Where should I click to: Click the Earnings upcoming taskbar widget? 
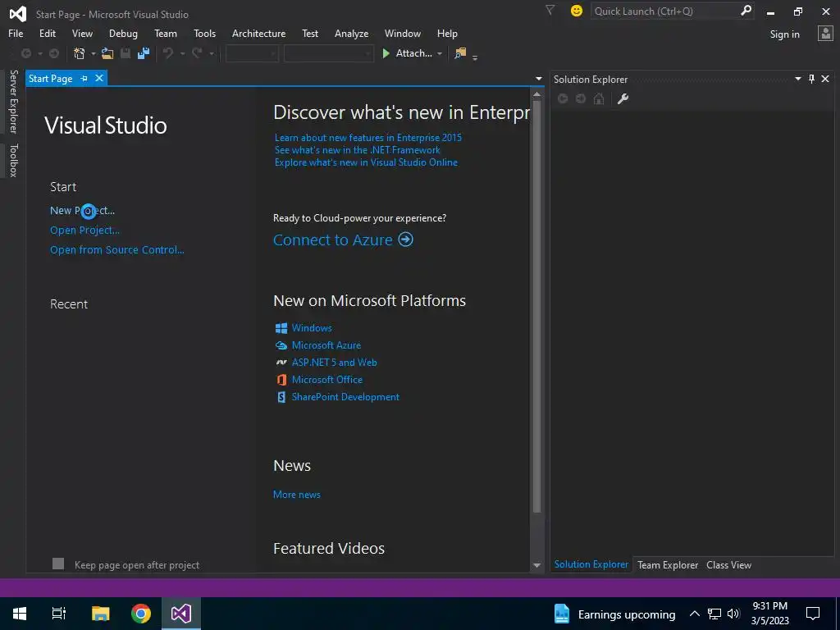coord(614,614)
